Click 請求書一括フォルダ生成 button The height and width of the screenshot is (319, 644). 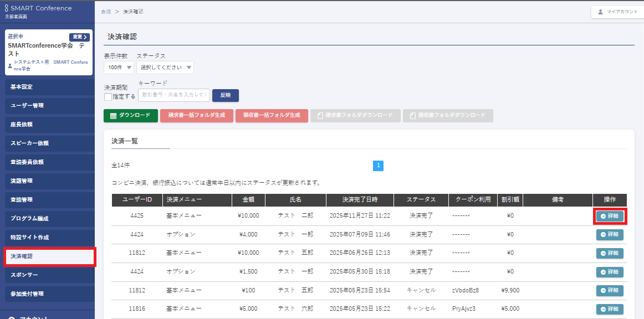(196, 116)
